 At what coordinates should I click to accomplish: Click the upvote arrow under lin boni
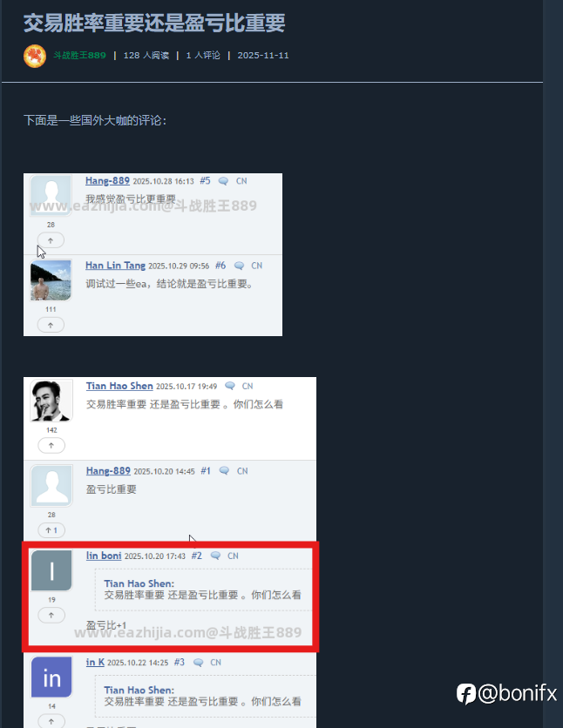click(51, 615)
